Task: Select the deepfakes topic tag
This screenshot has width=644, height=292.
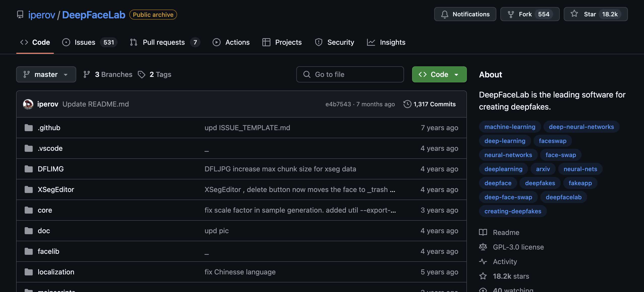Action: [x=540, y=183]
